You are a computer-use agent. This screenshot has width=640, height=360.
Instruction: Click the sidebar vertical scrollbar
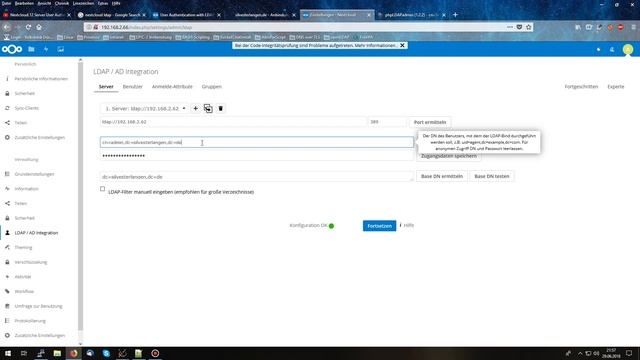[x=80, y=196]
